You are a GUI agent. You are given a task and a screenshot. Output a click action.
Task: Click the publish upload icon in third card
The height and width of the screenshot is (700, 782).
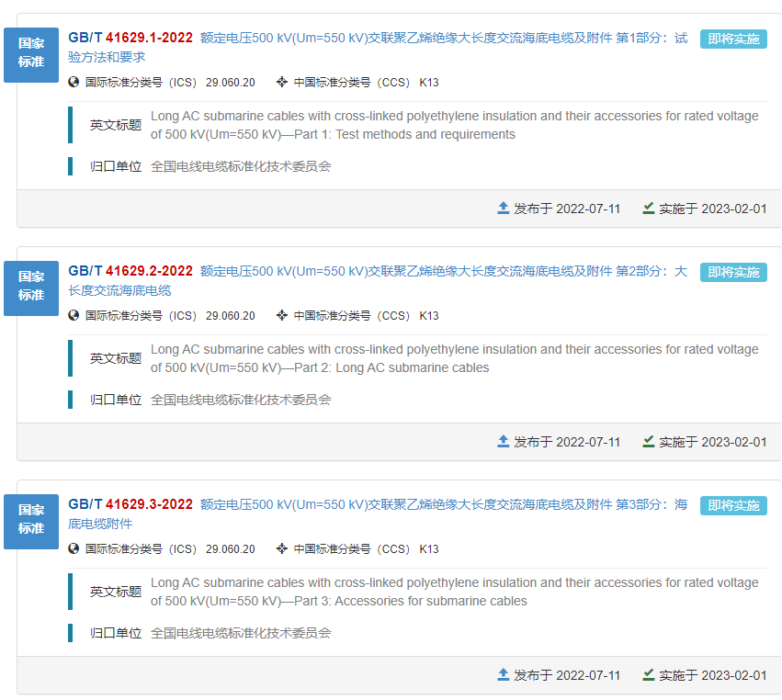503,675
